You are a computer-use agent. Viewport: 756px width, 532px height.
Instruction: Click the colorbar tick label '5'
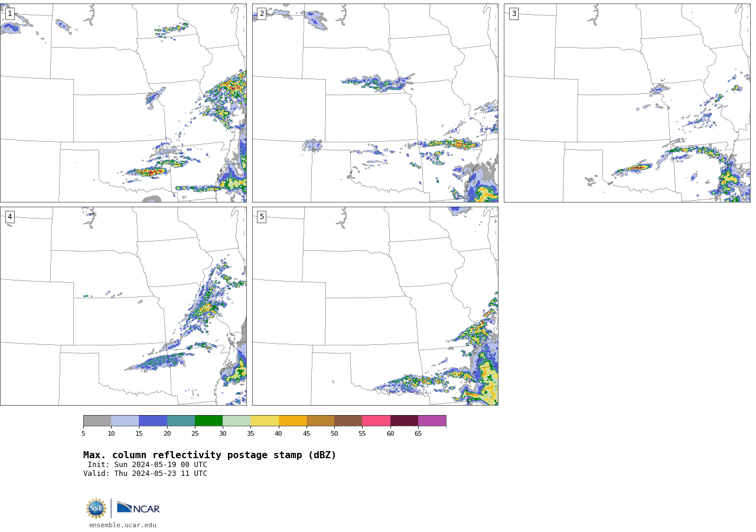[83, 434]
